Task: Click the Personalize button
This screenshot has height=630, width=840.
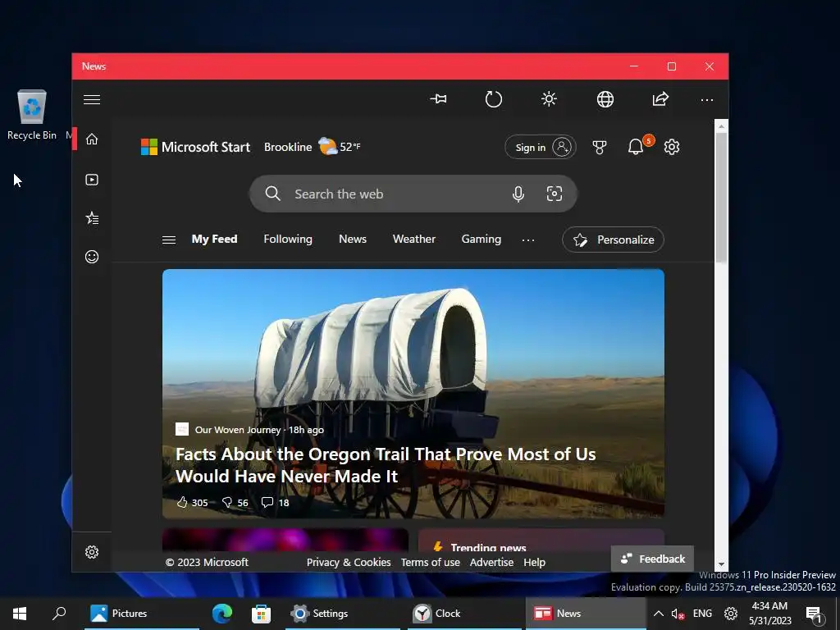Action: tap(613, 240)
